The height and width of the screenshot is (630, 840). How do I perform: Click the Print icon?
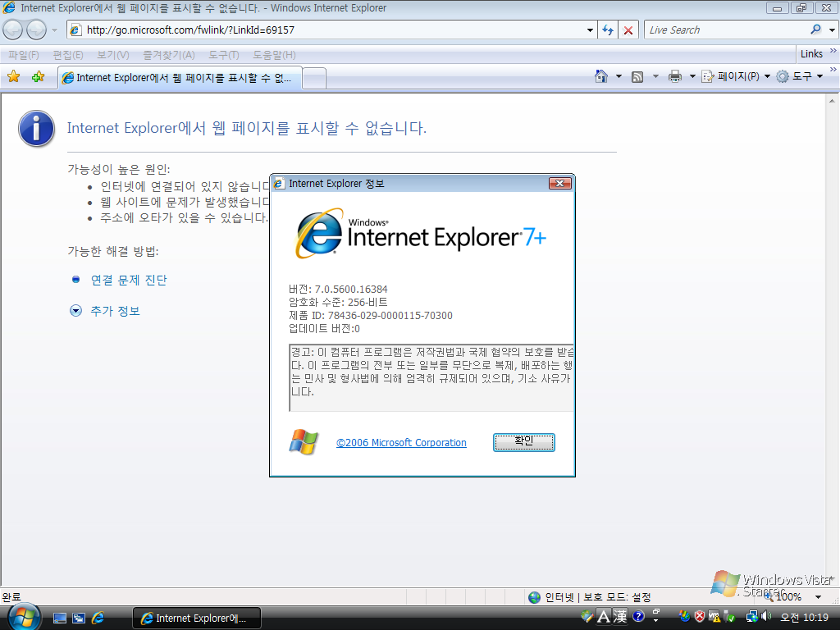(x=675, y=76)
